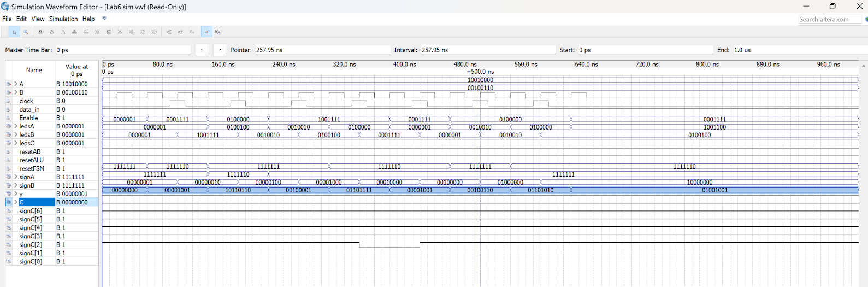
Task: Jump to next transition with right arrow
Action: tap(220, 50)
